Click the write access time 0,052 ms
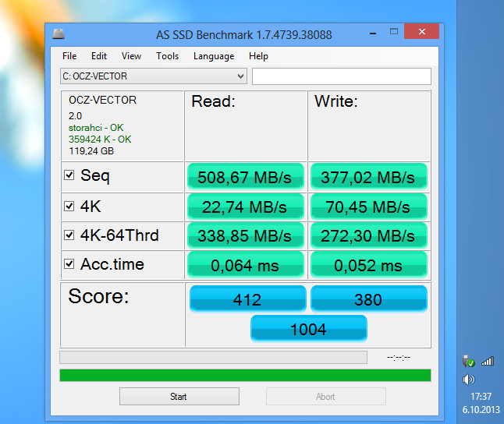The image size is (504, 424). 369,265
